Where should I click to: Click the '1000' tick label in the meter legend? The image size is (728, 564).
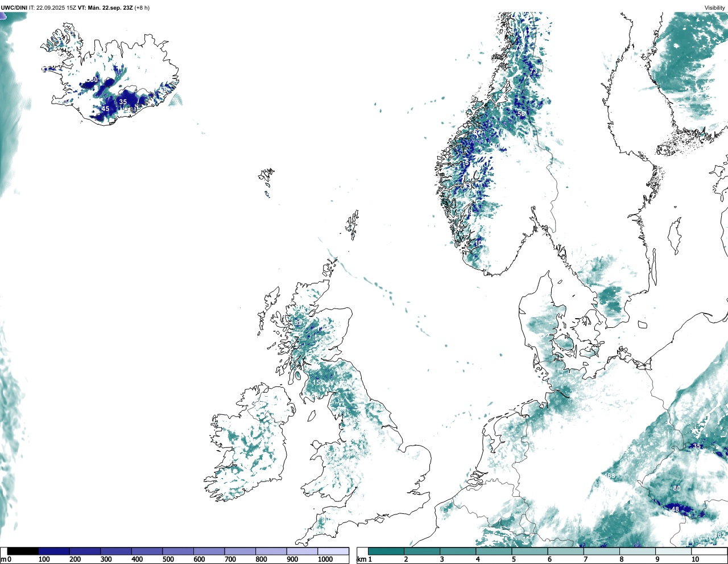[325, 559]
